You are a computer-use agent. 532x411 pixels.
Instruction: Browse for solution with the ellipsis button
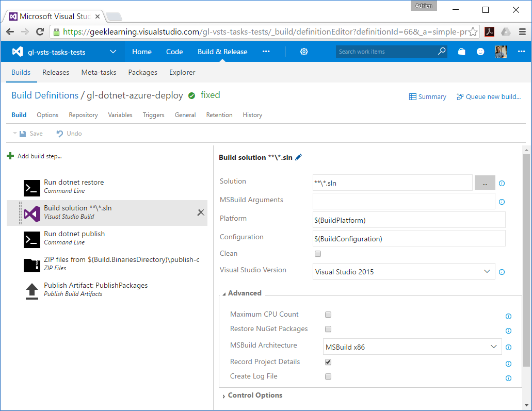pyautogui.click(x=485, y=183)
